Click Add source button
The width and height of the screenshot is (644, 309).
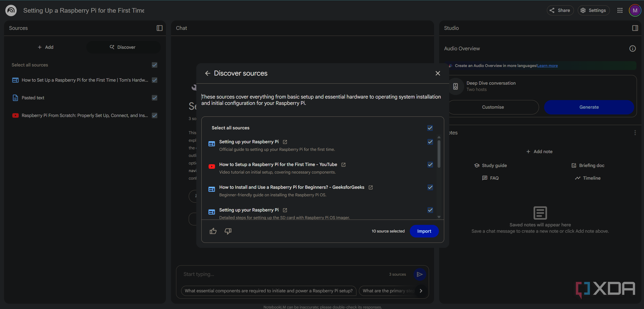click(x=46, y=47)
